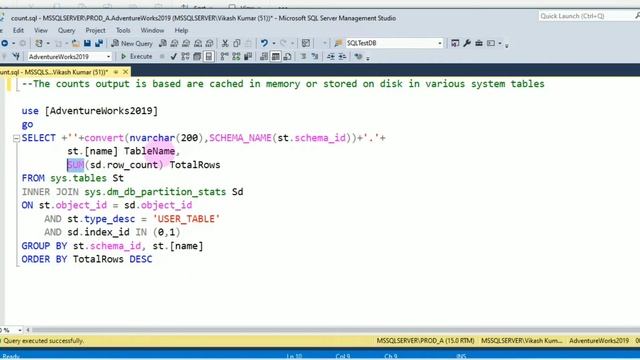Open the Help menu
640x360 pixels.
(x=181, y=30)
